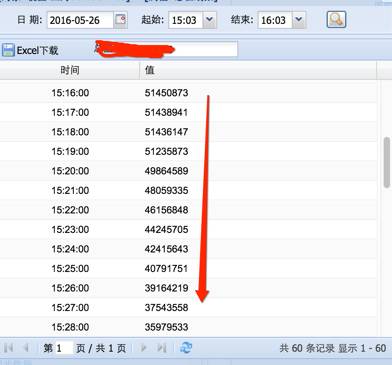Viewport: 392px width, 365px height.
Task: Expand the end time 16:03 dropdown
Action: coord(299,20)
